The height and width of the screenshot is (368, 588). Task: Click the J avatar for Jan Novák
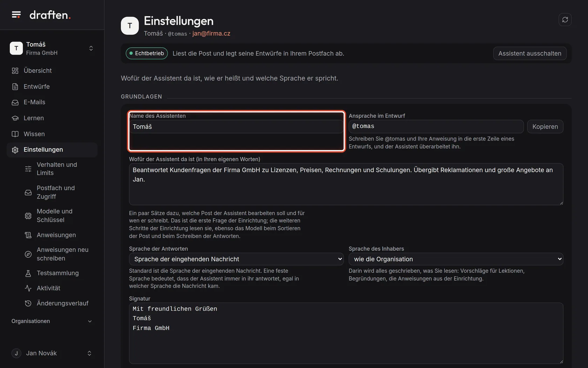(16, 353)
